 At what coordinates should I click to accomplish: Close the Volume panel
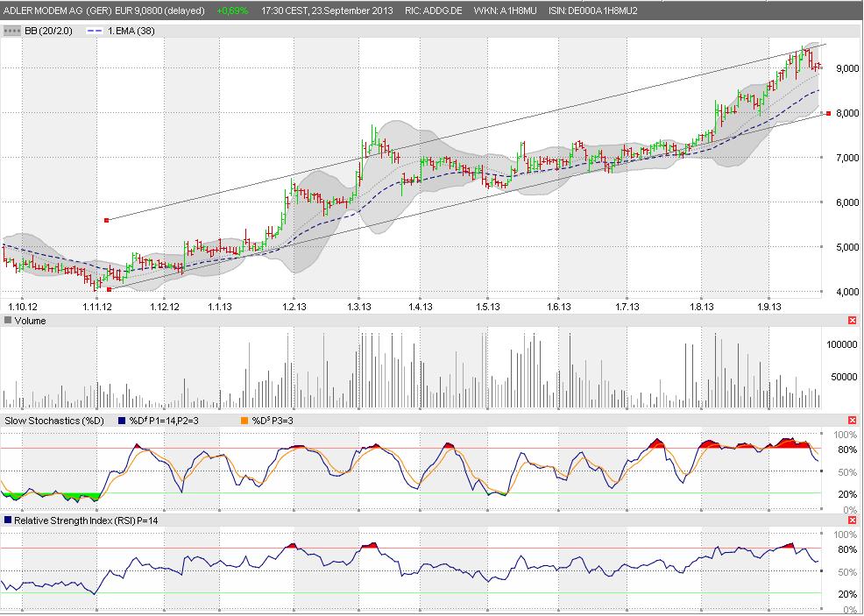(x=852, y=321)
